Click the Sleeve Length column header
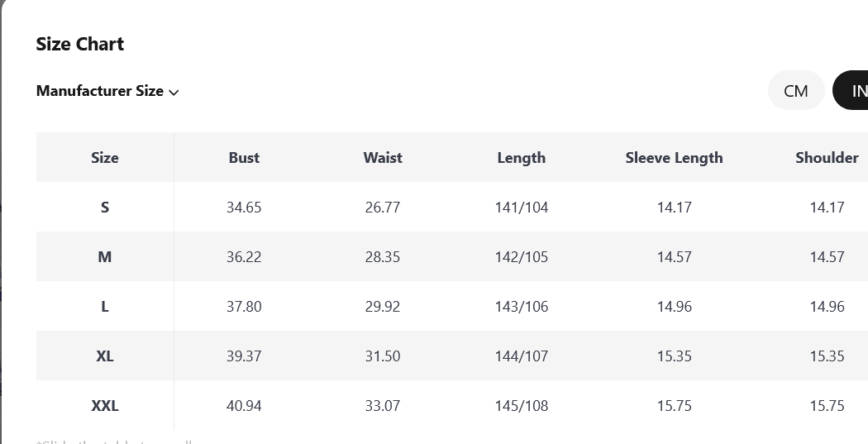 675,158
